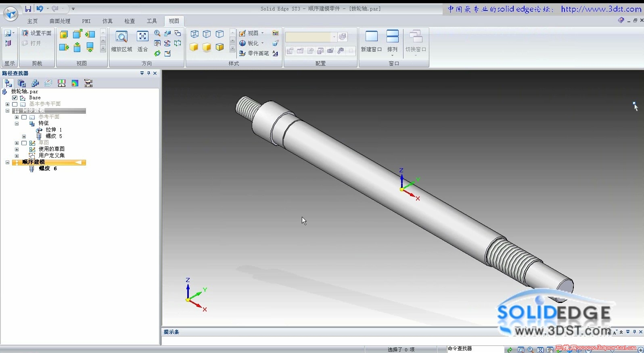Click the Zoom Area (缩放区域) tool
The width and height of the screenshot is (644, 353).
click(121, 42)
